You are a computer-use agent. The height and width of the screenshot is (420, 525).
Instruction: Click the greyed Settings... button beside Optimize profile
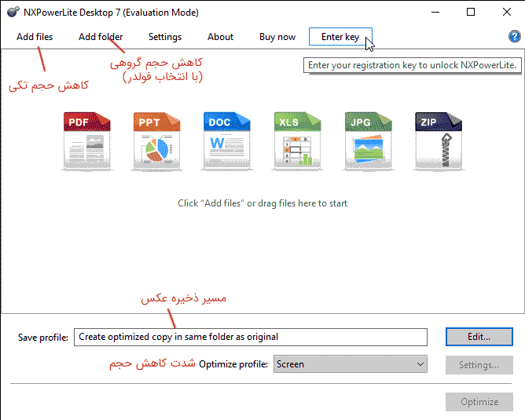click(479, 365)
